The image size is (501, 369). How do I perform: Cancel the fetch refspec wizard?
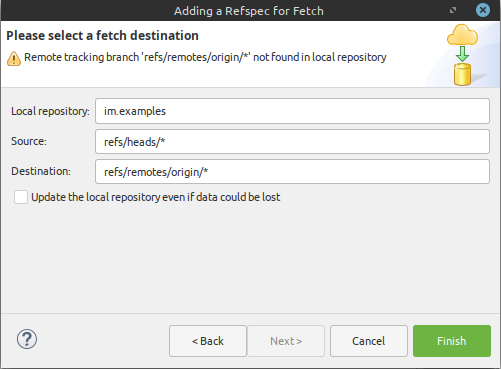pos(369,341)
